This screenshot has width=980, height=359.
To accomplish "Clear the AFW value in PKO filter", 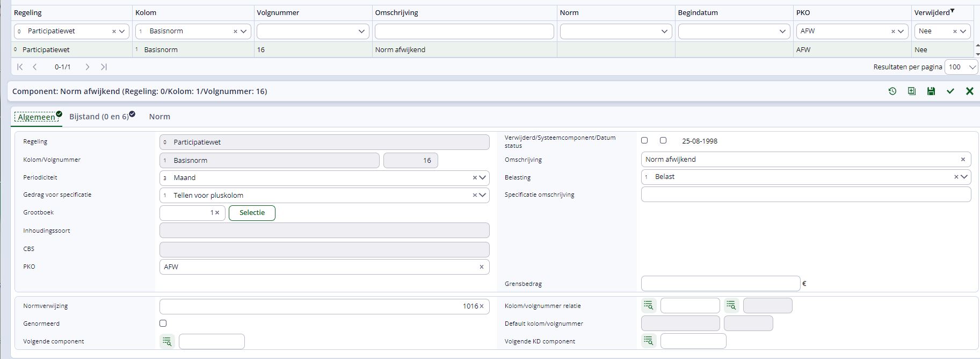I will click(894, 32).
